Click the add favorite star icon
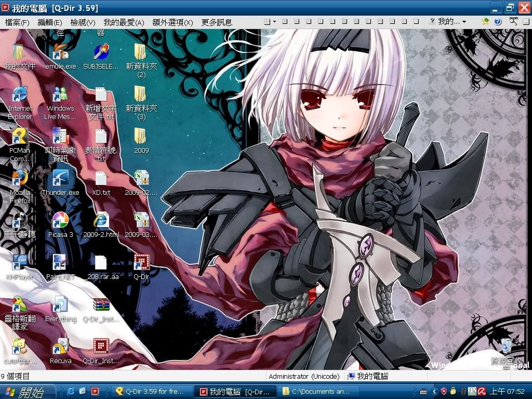The image size is (532, 399). [485, 22]
